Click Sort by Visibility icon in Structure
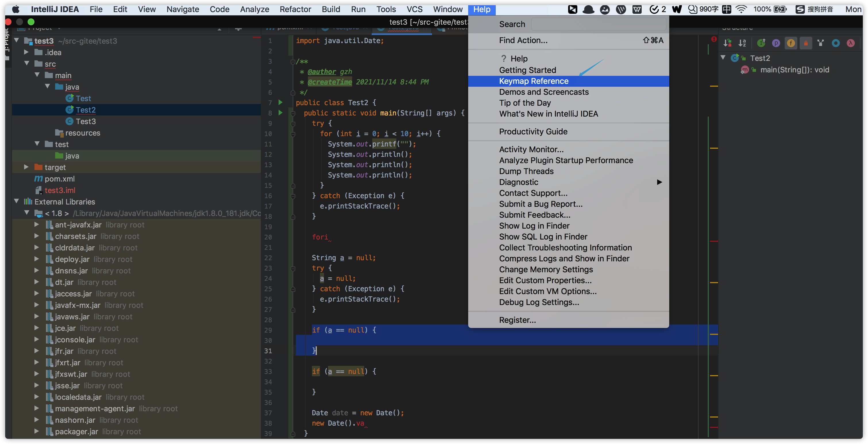868x444 pixels. (x=727, y=43)
